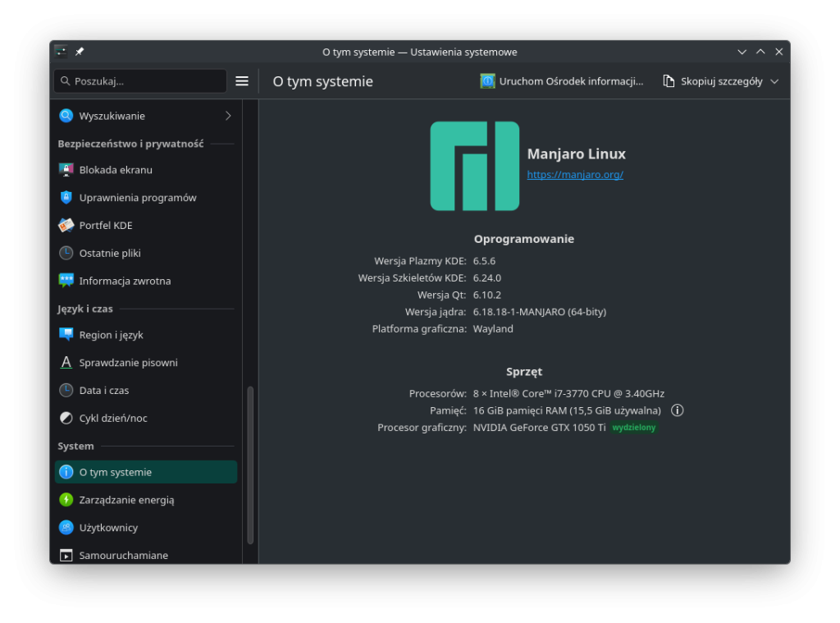Click the Zarządzanie energią green icon
Screen dimensions: 840x623
point(66,500)
